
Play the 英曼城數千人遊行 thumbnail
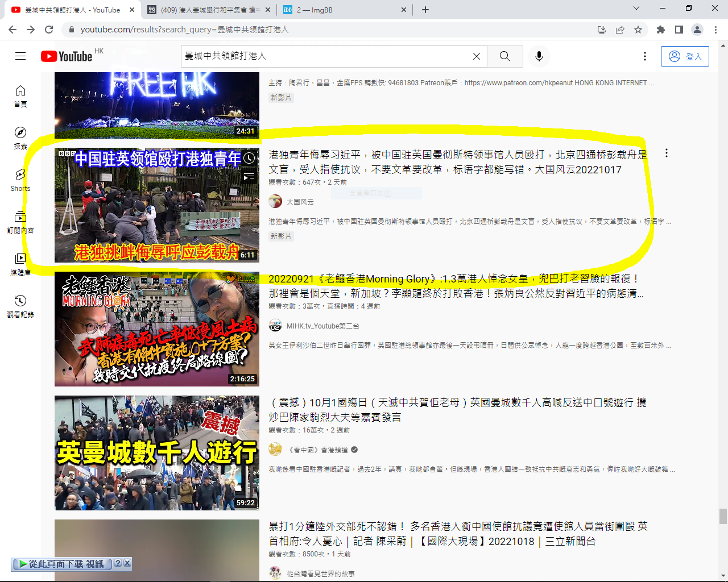coord(157,453)
